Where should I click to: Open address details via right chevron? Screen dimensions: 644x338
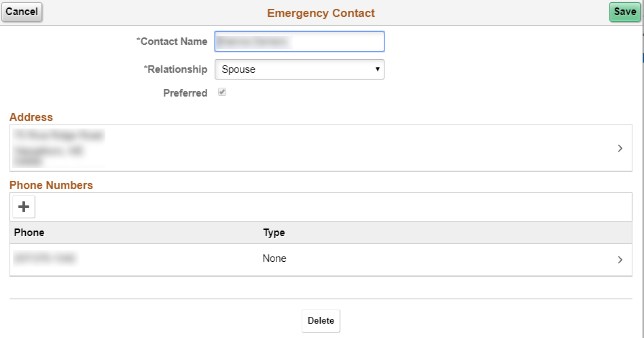click(x=620, y=148)
